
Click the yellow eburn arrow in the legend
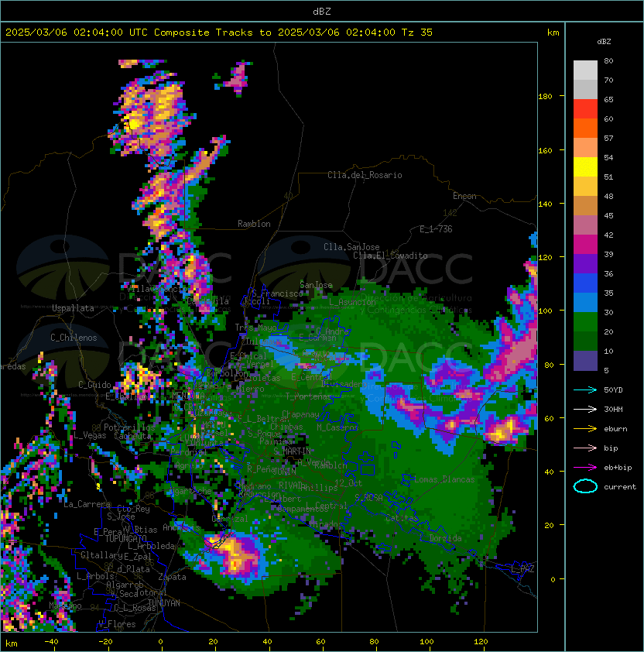pyautogui.click(x=585, y=429)
